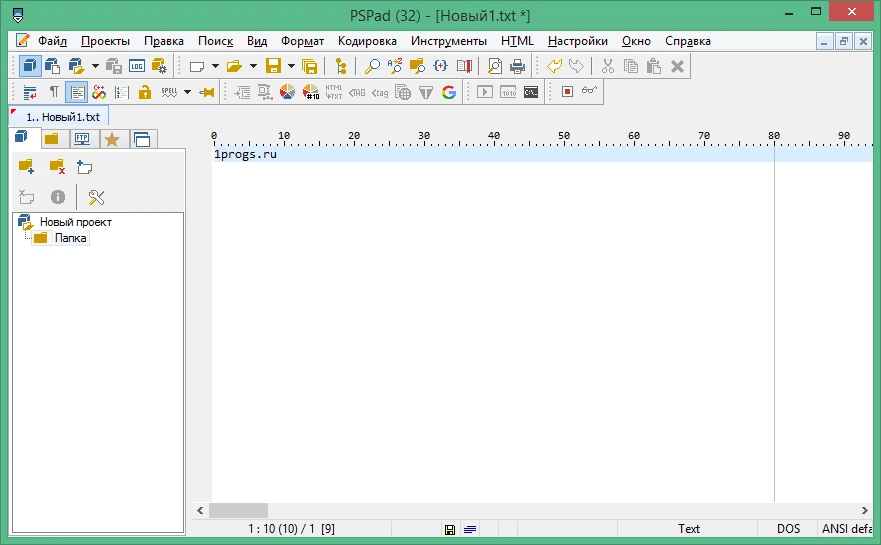Click the scissors cut icon
The width and height of the screenshot is (881, 545).
coord(607,66)
